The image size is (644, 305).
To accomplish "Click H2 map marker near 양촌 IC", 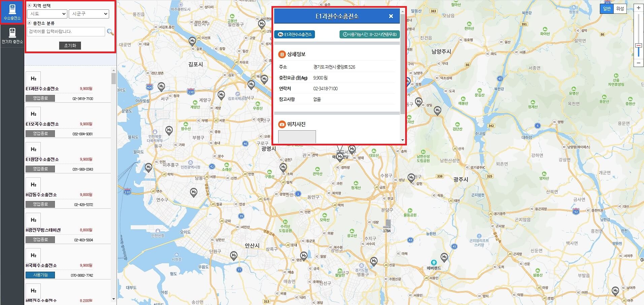I will (304, 256).
